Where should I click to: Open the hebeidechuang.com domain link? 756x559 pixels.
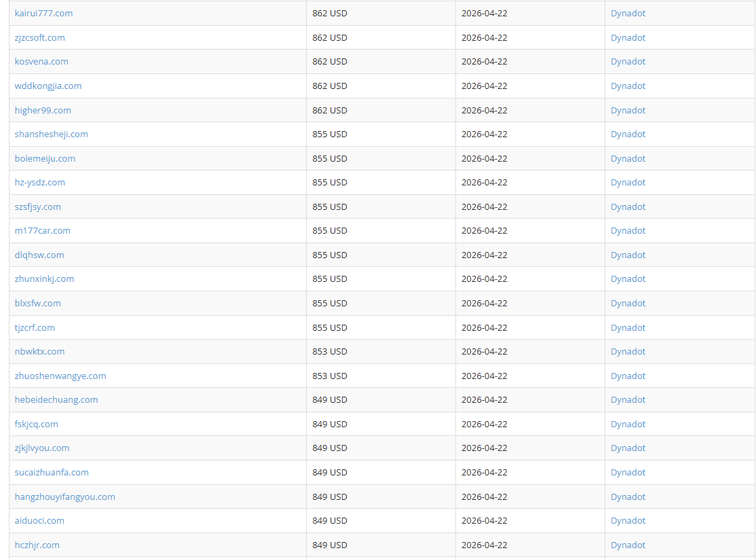click(56, 400)
